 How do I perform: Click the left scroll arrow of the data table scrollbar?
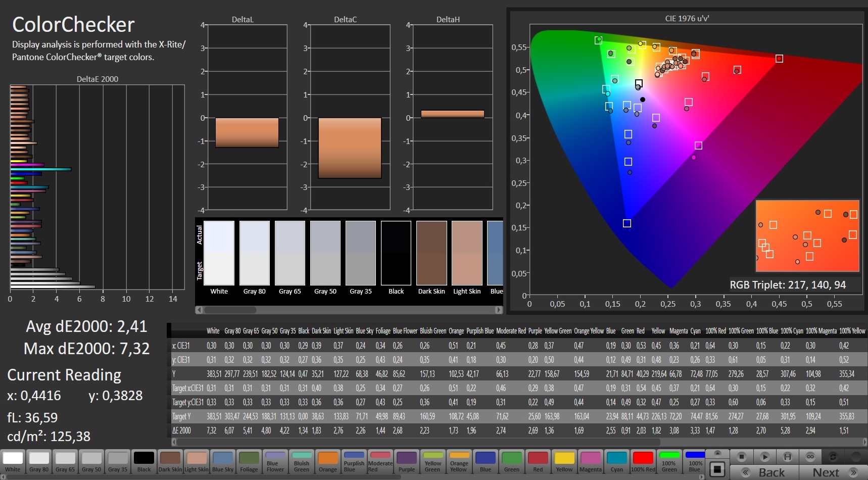click(x=174, y=442)
